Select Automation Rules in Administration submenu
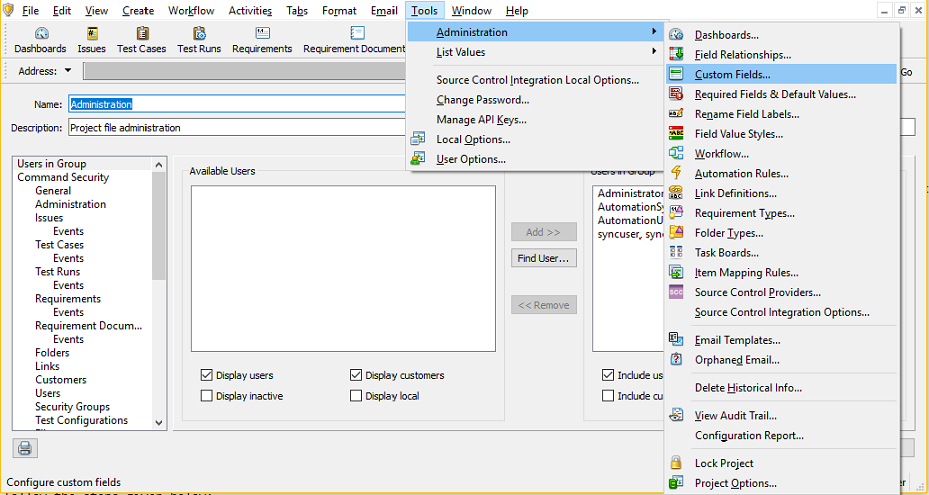This screenshot has width=929, height=495. click(x=741, y=174)
